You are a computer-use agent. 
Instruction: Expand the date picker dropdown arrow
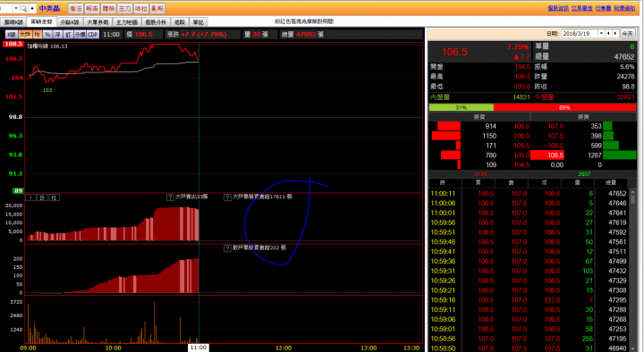[x=601, y=34]
